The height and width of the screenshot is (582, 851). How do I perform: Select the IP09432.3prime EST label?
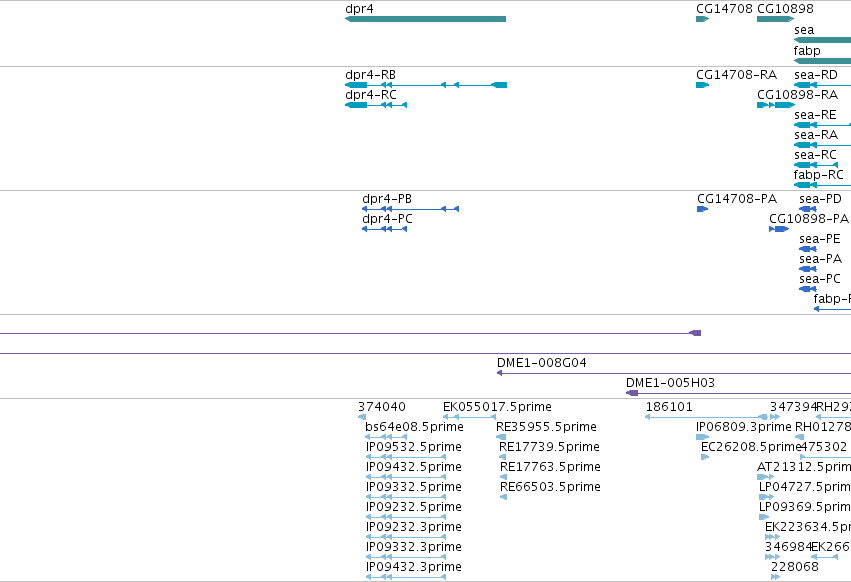tap(414, 567)
